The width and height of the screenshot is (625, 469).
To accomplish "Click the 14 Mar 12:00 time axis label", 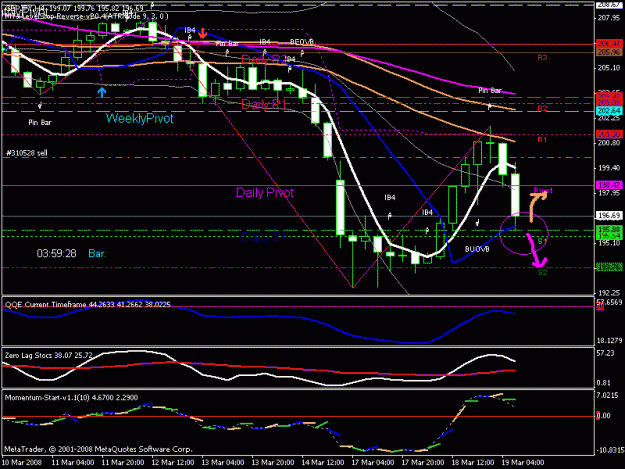I will point(323,462).
